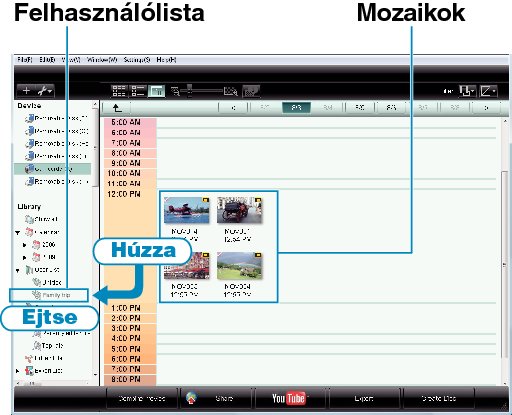Open the sort-order dropdown with diagonal icon

tap(488, 91)
